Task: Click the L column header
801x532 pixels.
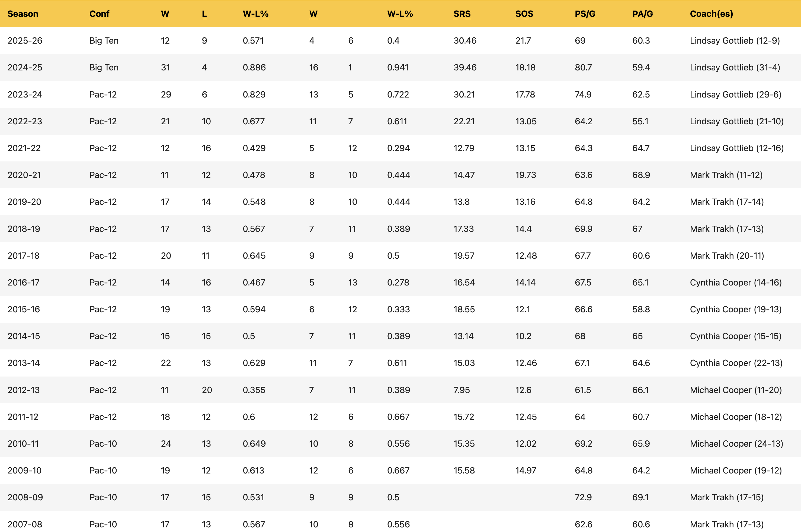Action: click(x=204, y=14)
